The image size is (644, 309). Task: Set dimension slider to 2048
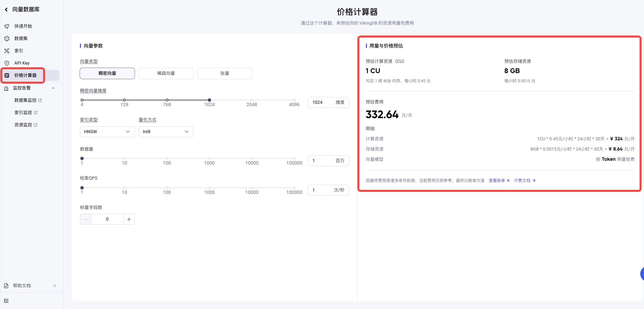click(x=252, y=100)
